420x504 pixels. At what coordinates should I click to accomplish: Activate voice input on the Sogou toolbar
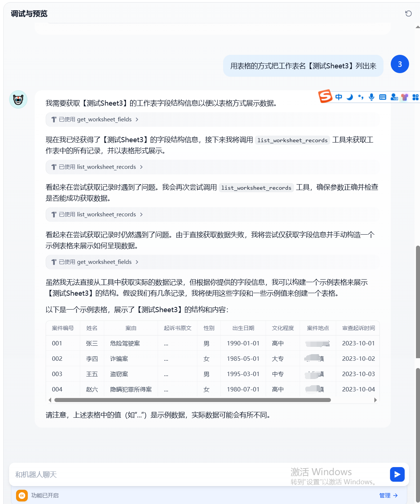(x=371, y=96)
